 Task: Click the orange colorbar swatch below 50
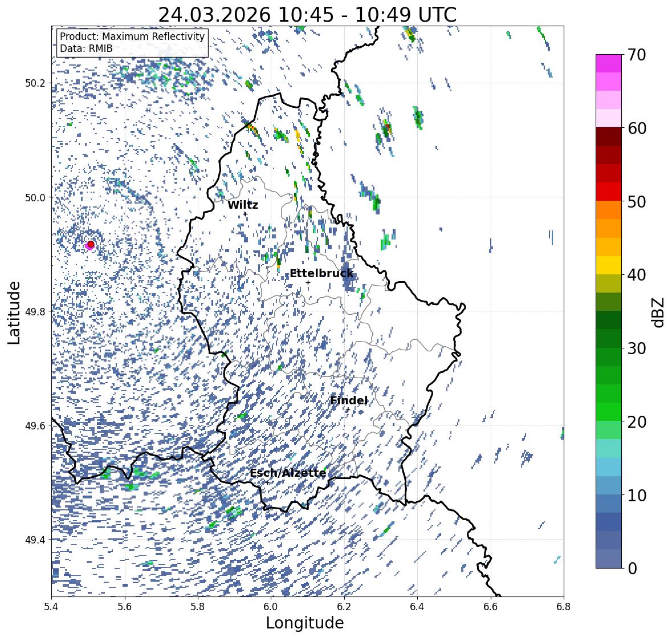coord(609,210)
